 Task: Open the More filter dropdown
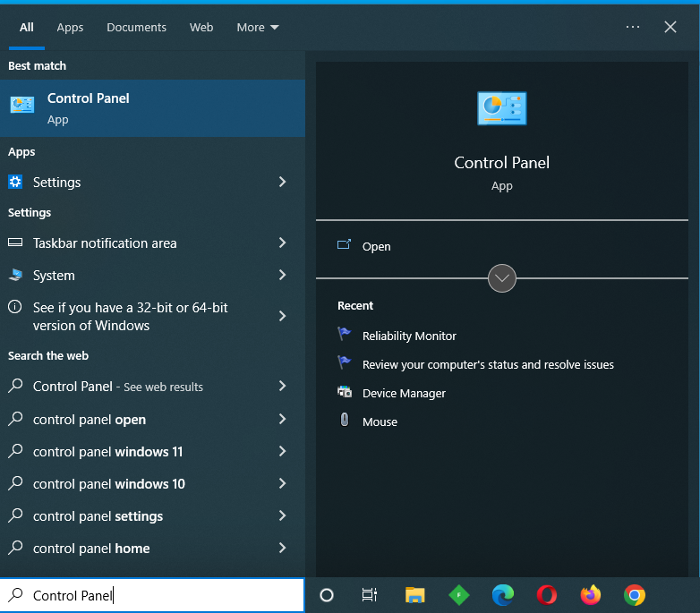(x=257, y=28)
